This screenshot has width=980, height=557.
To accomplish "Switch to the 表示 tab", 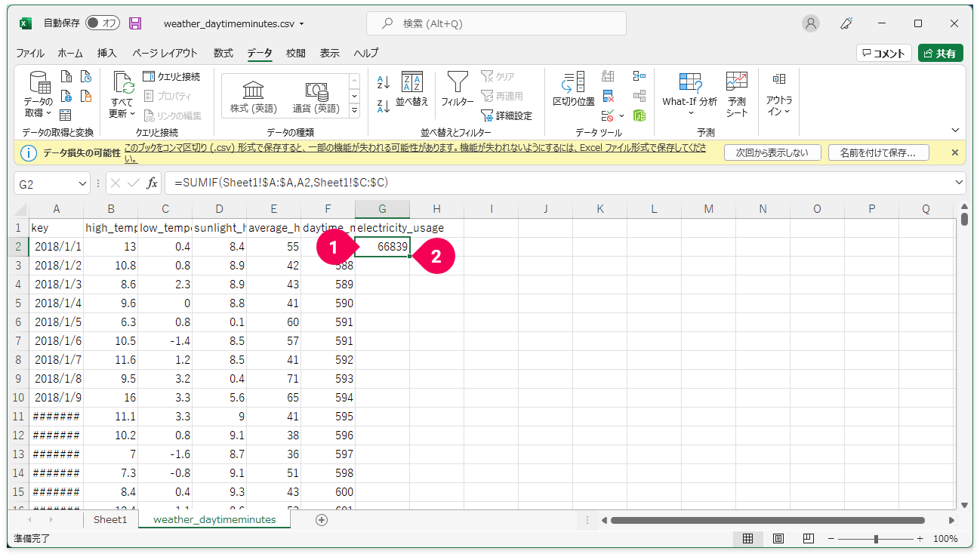I will (x=330, y=53).
